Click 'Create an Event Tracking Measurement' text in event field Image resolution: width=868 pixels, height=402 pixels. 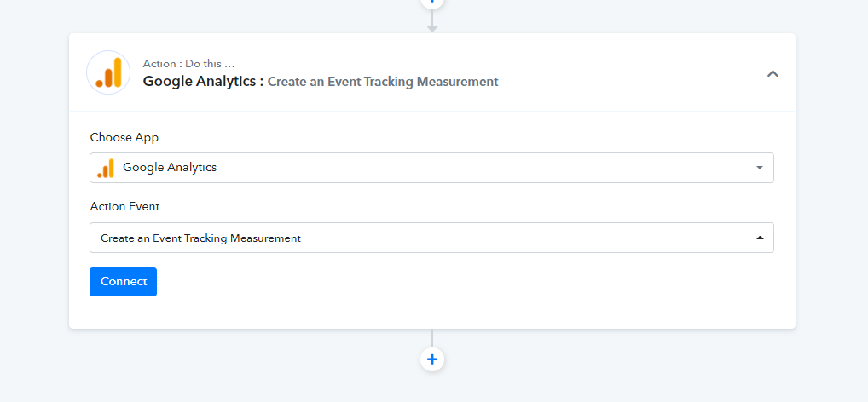[200, 238]
